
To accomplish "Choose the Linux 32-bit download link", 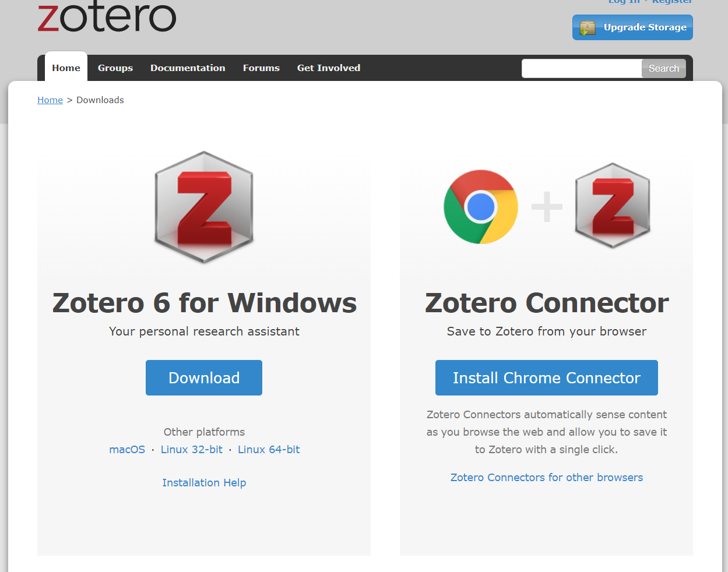I will tap(192, 449).
